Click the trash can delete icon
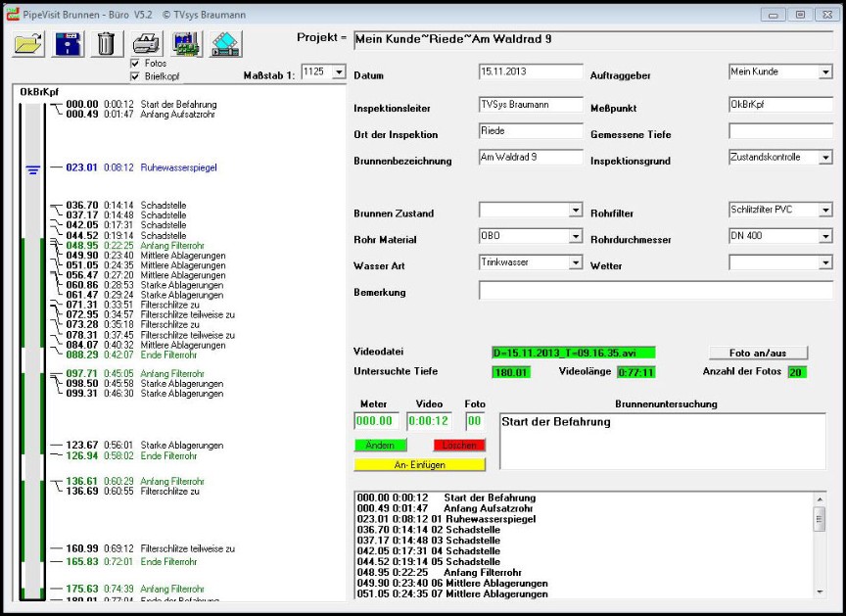Screen dimensions: 846x616 107,44
